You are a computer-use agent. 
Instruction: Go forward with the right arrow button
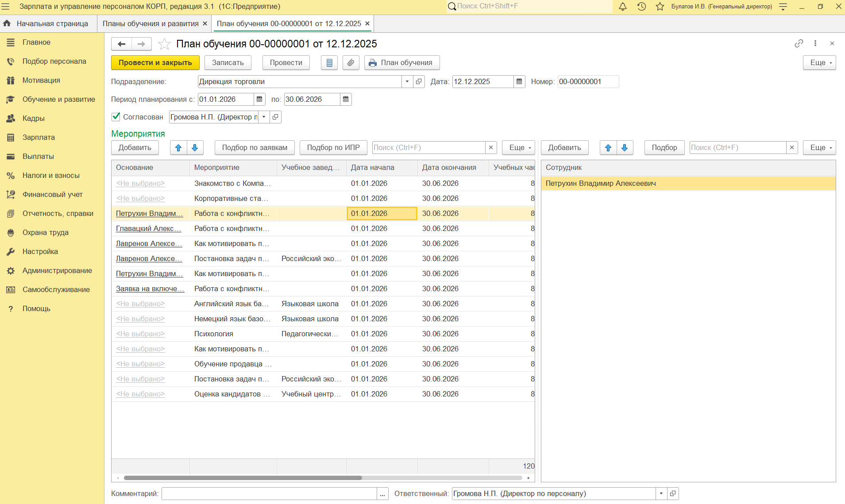point(141,44)
